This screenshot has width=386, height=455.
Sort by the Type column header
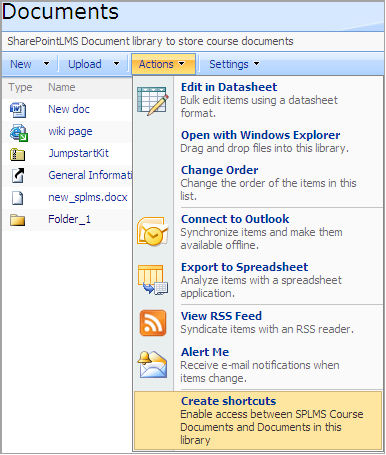click(x=20, y=87)
